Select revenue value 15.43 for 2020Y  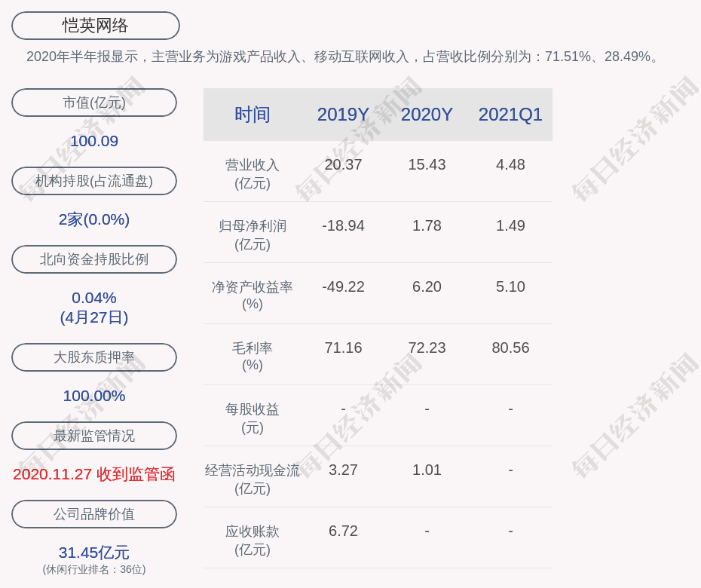[427, 164]
